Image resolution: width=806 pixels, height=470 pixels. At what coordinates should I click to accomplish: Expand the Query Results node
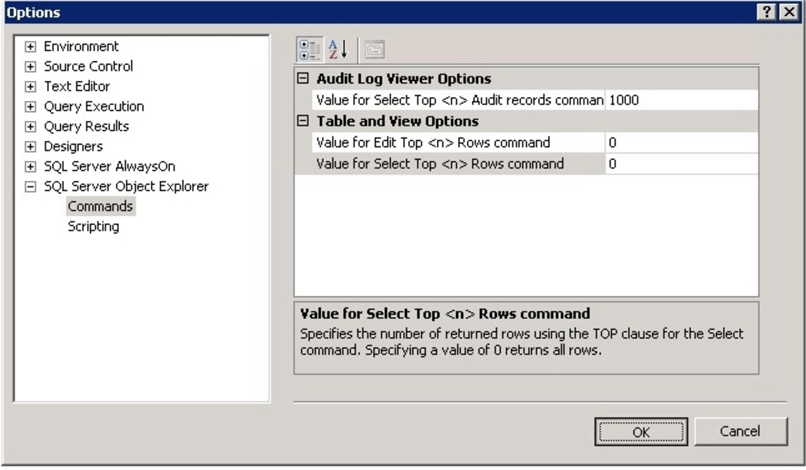(x=30, y=127)
